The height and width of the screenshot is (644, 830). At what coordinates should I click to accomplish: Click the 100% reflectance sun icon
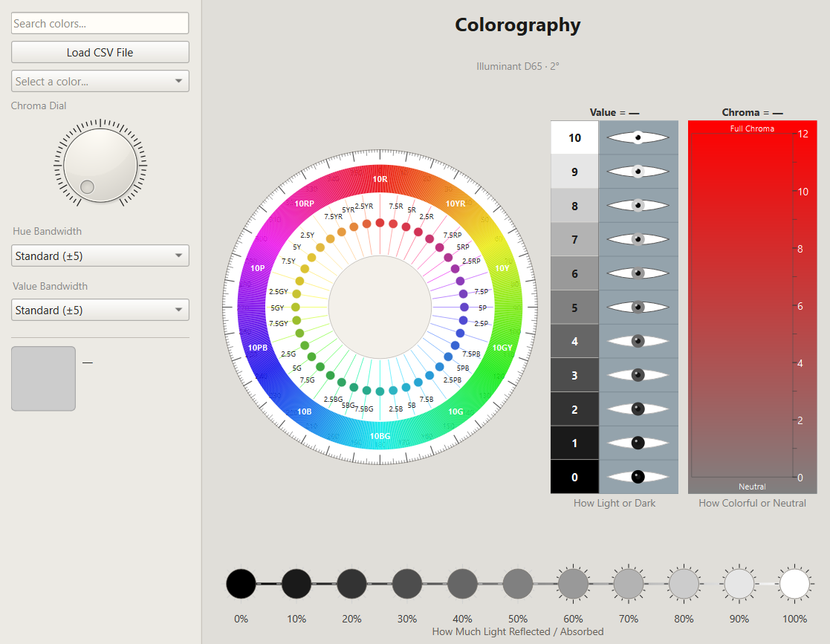(x=794, y=584)
